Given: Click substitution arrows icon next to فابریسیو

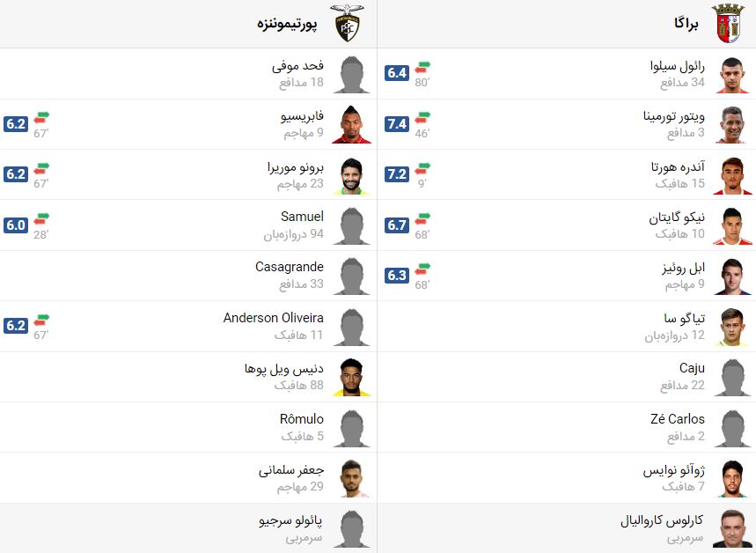Looking at the screenshot, I should pyautogui.click(x=41, y=118).
